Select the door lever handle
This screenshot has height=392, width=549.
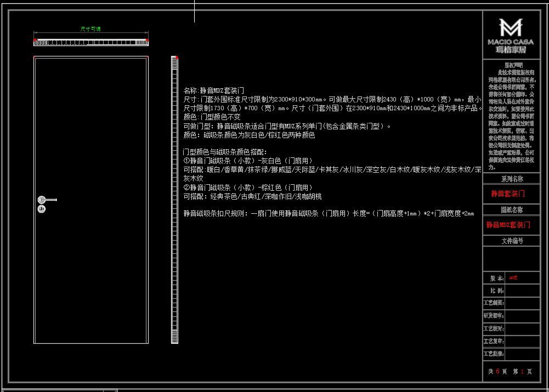click(x=46, y=200)
